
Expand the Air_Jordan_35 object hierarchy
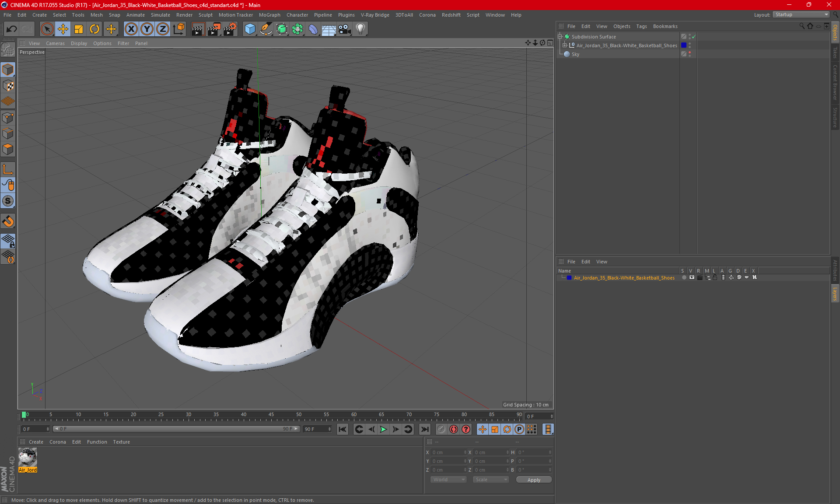coord(564,45)
